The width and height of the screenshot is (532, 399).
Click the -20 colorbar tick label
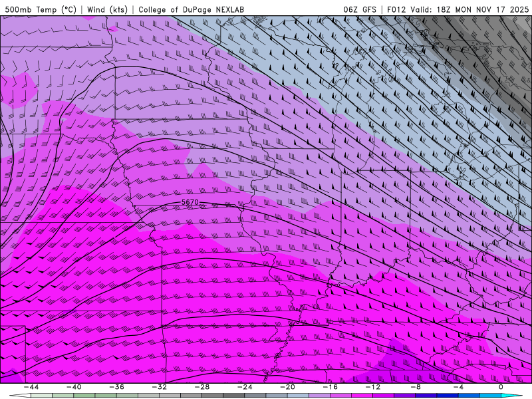click(x=288, y=387)
